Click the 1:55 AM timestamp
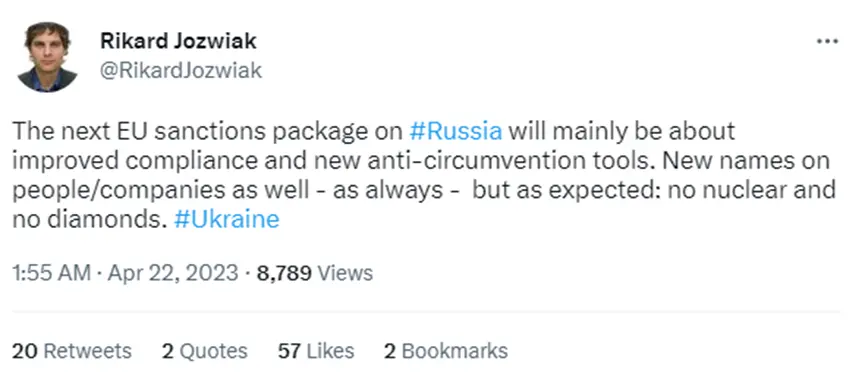This screenshot has width=865, height=389. click(x=51, y=273)
